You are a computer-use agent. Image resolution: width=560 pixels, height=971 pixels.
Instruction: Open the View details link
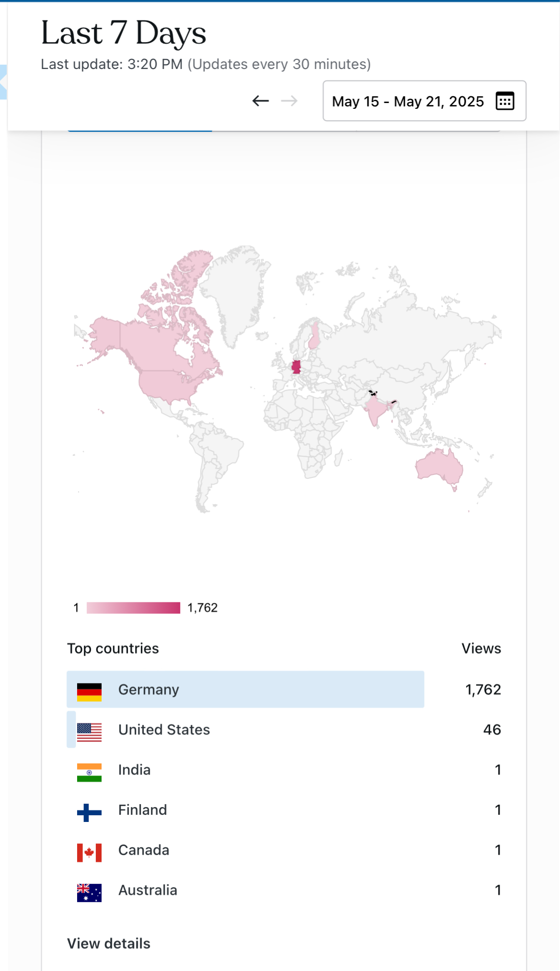pos(109,944)
